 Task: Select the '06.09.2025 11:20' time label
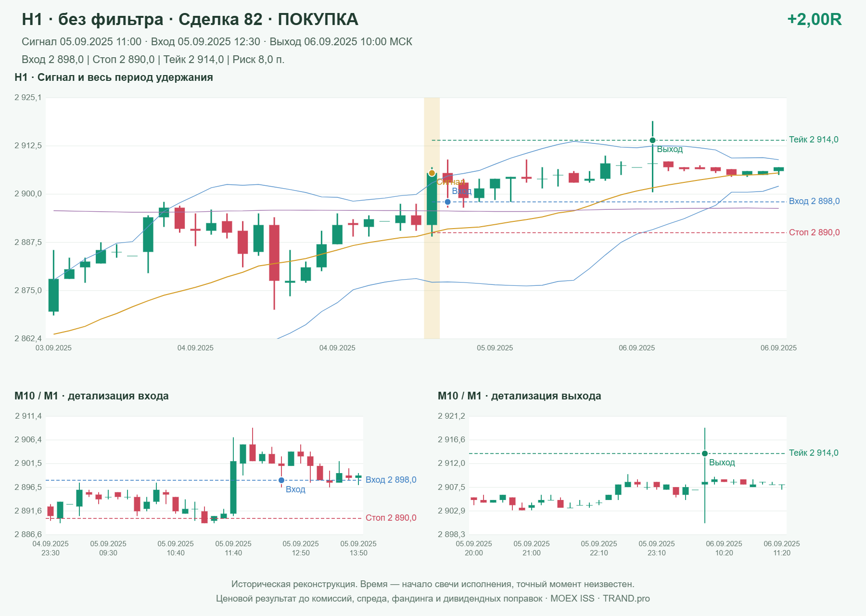[x=782, y=548]
